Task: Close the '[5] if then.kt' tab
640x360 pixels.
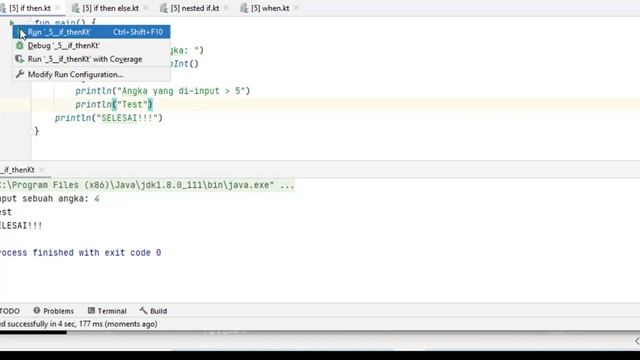Action: [x=58, y=8]
